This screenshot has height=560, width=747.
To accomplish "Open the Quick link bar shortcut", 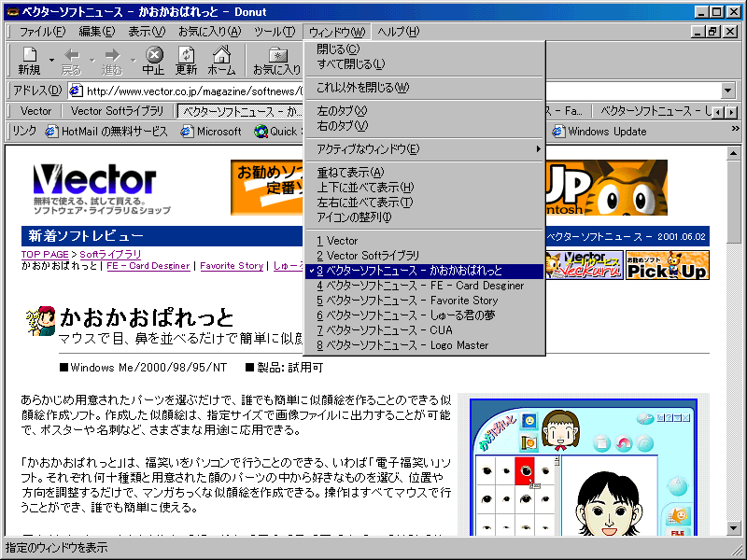I will tap(276, 132).
